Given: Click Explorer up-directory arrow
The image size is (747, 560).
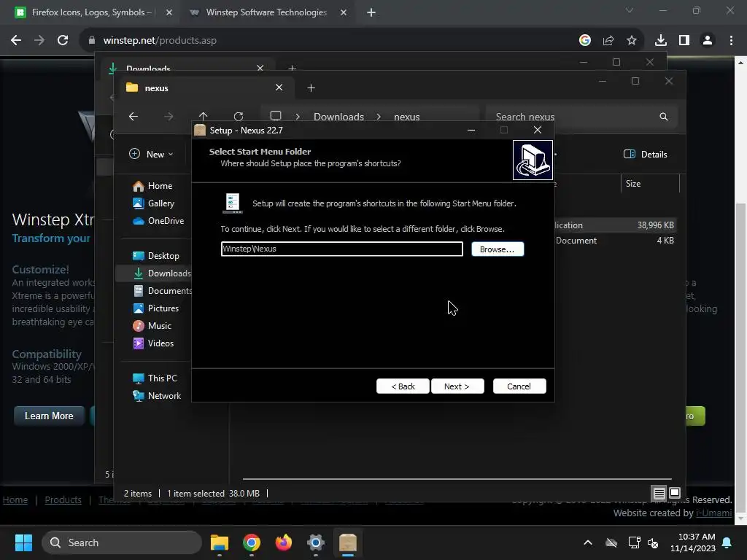Looking at the screenshot, I should (204, 117).
